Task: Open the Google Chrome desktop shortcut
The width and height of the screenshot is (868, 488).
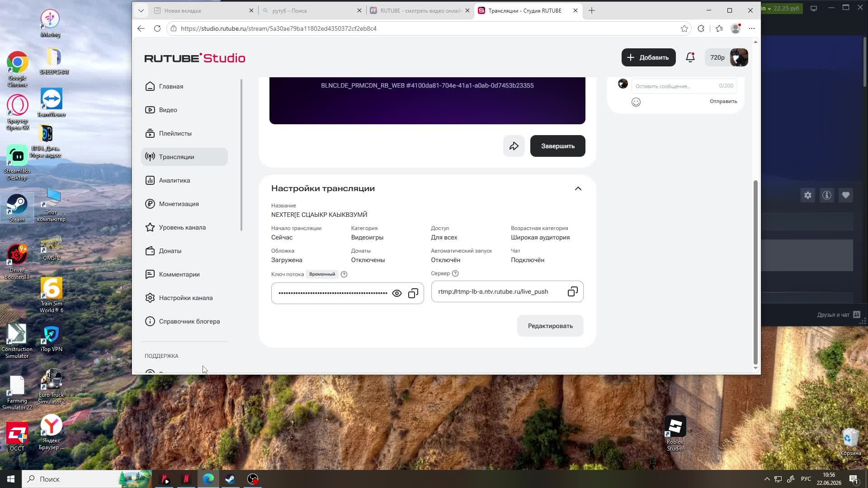Action: pos(17,69)
